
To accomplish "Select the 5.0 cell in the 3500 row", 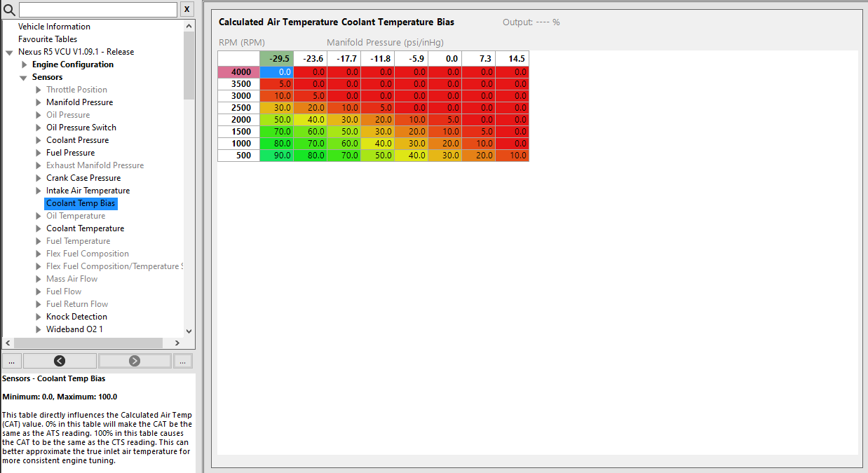I will [276, 83].
